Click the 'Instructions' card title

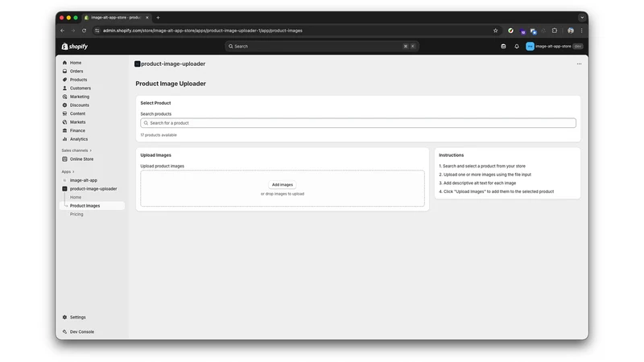click(451, 155)
